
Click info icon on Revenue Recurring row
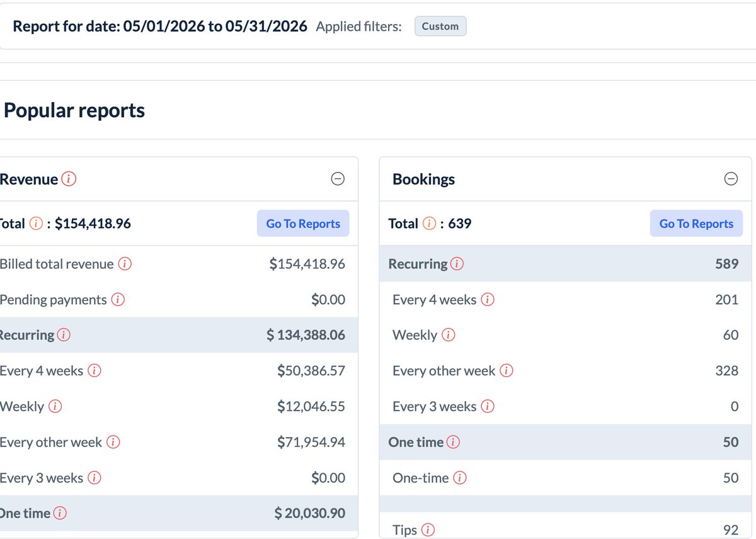tap(64, 335)
